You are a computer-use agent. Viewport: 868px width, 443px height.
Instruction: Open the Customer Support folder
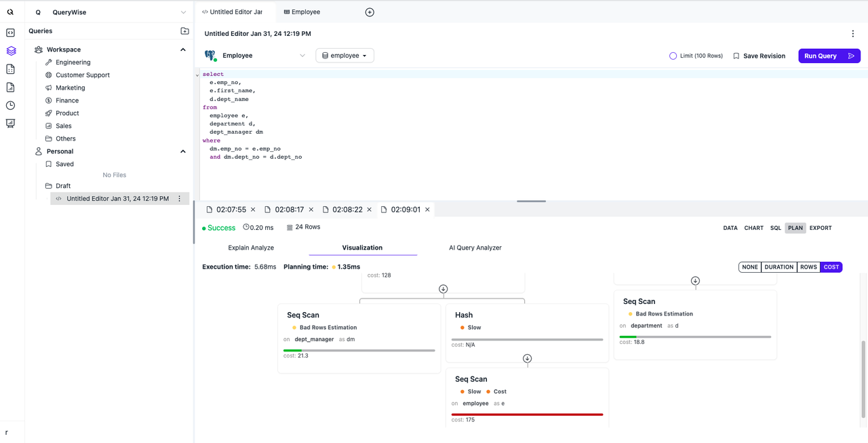(x=83, y=75)
